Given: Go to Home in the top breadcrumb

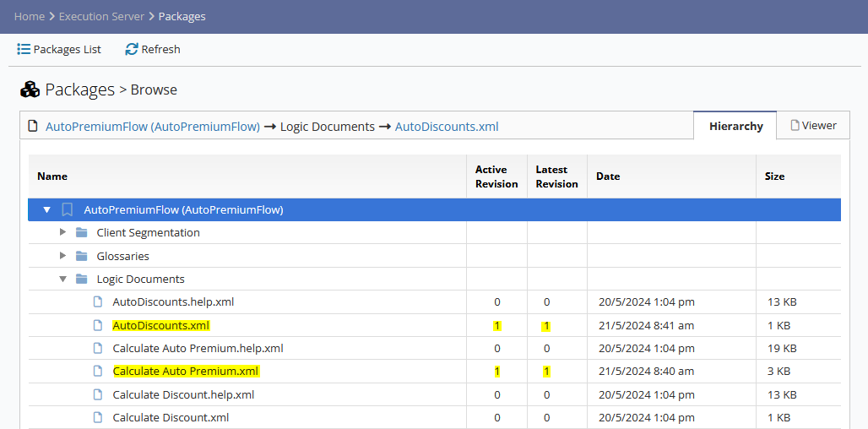Looking at the screenshot, I should coord(30,17).
